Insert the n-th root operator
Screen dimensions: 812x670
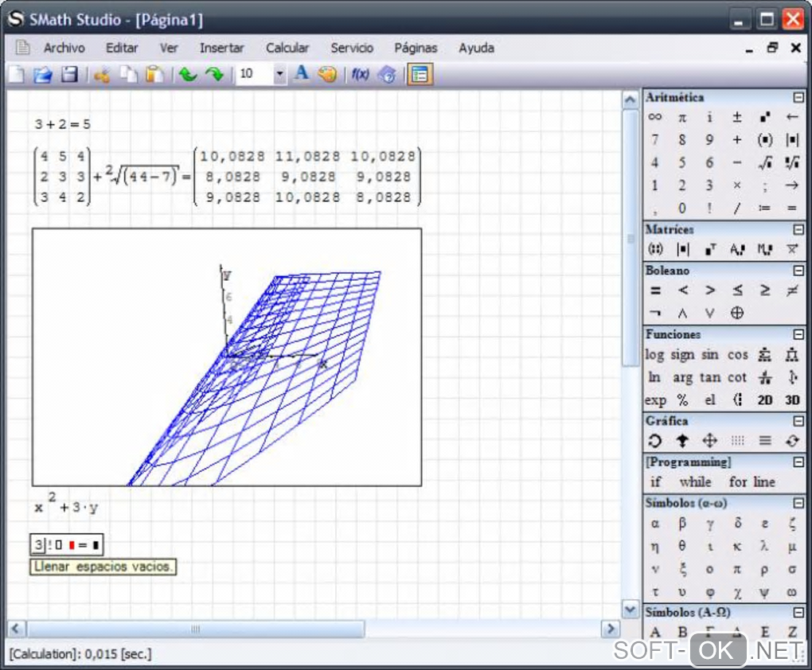[792, 162]
